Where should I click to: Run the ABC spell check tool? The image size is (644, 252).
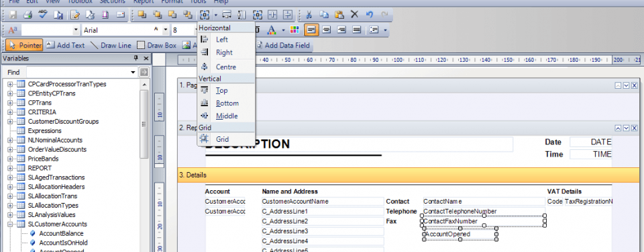[x=43, y=15]
